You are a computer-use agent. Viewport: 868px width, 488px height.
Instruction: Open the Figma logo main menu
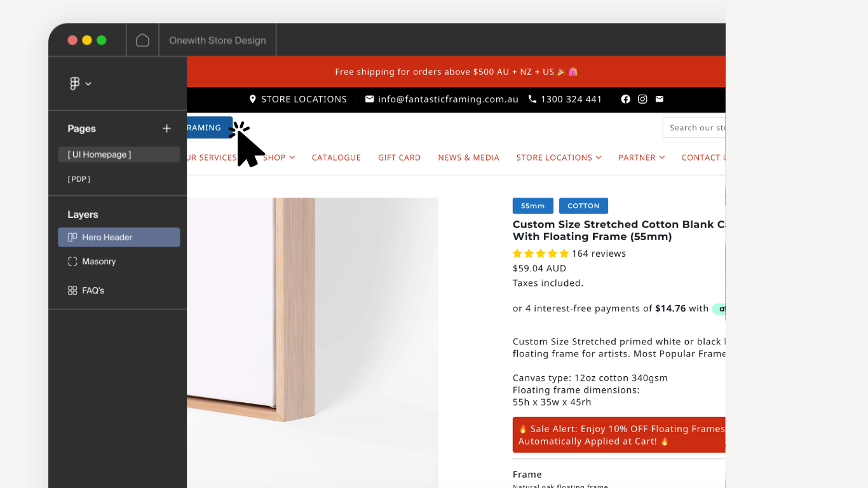pyautogui.click(x=79, y=83)
